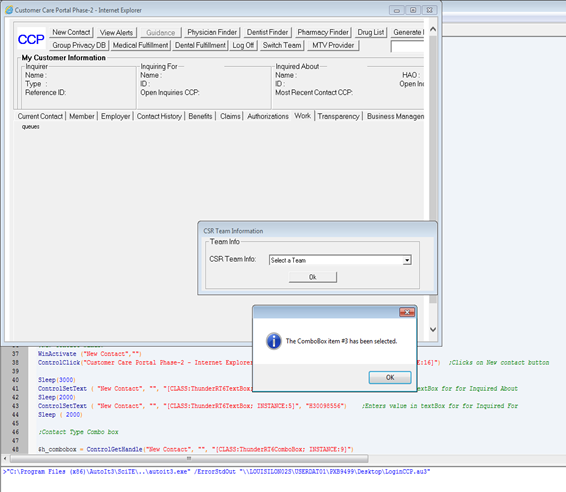The width and height of the screenshot is (566, 492).
Task: Open View Alerts
Action: (x=116, y=32)
